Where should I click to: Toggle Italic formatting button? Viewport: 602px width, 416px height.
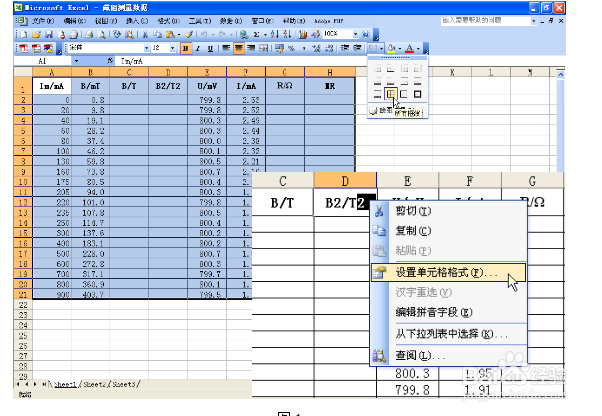click(198, 48)
